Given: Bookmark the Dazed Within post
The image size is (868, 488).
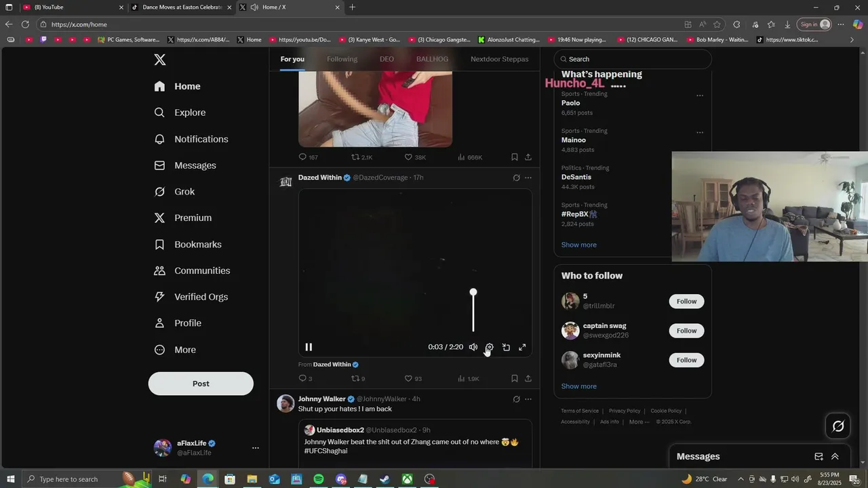Looking at the screenshot, I should [x=515, y=379].
